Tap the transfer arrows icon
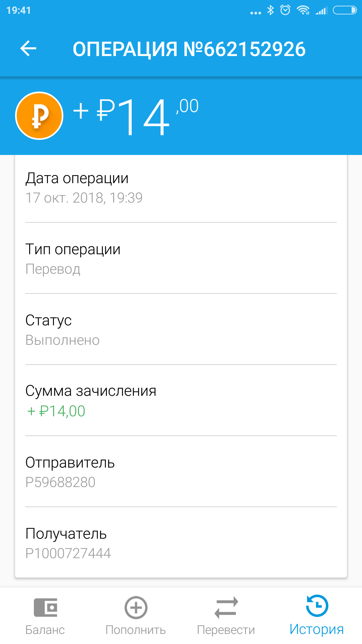The width and height of the screenshot is (362, 644). (226, 607)
